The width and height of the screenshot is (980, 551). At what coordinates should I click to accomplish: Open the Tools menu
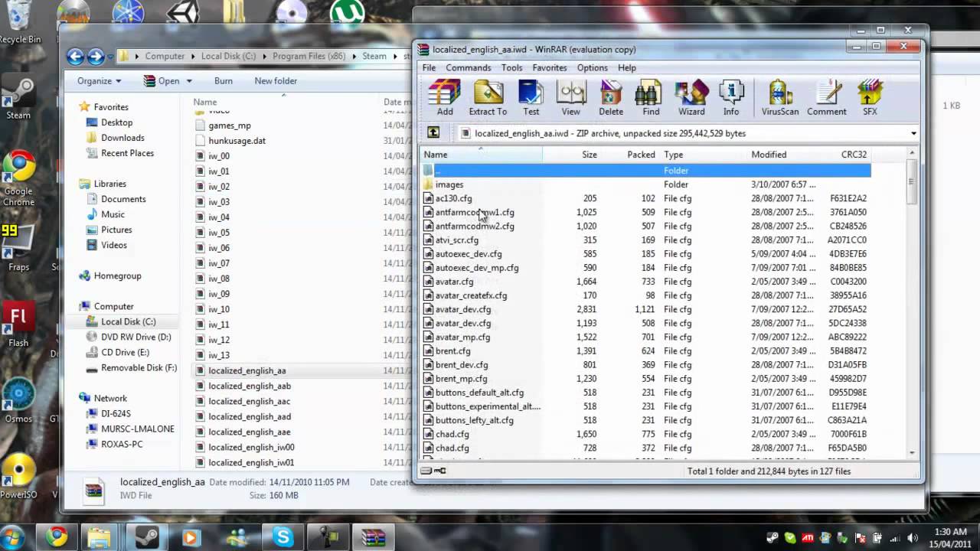coord(511,67)
